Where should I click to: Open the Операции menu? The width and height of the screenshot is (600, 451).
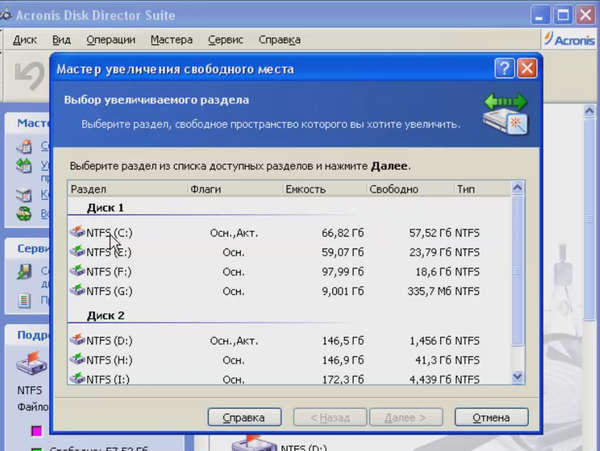tap(111, 40)
